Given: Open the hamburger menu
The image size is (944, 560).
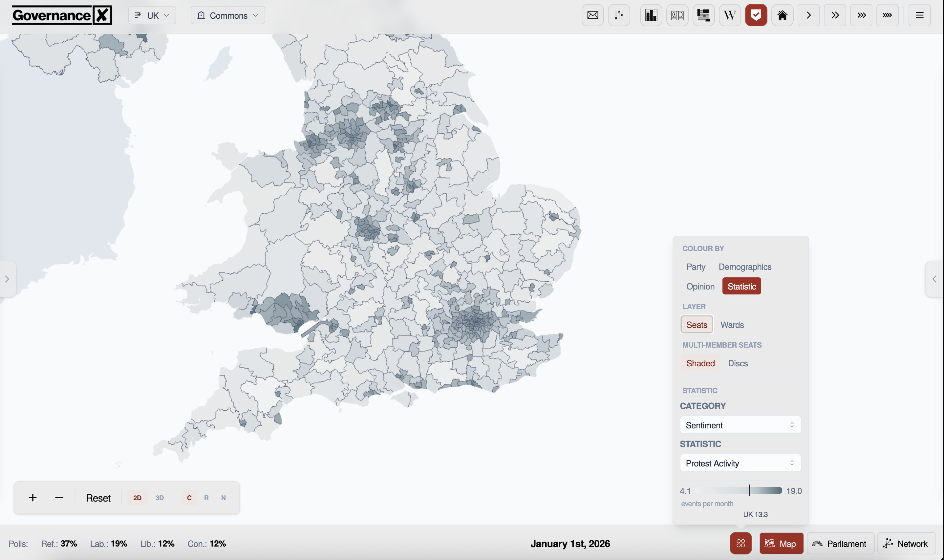Looking at the screenshot, I should (919, 15).
